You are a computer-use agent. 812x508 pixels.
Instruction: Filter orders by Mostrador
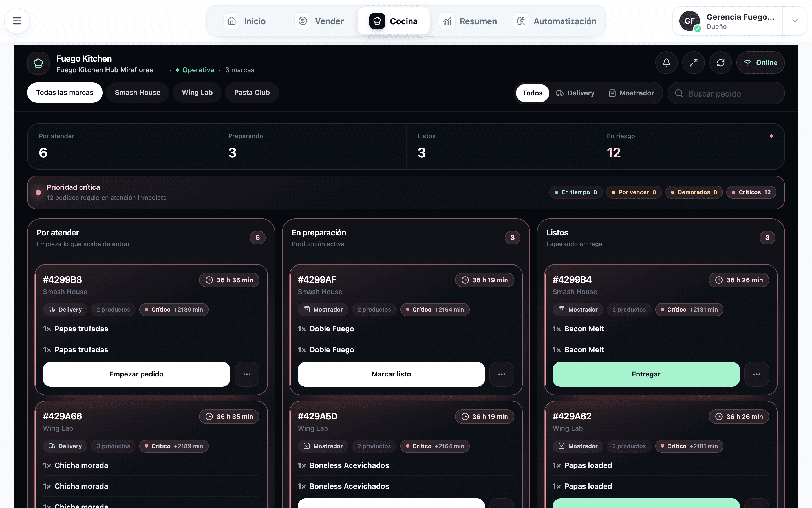point(632,93)
